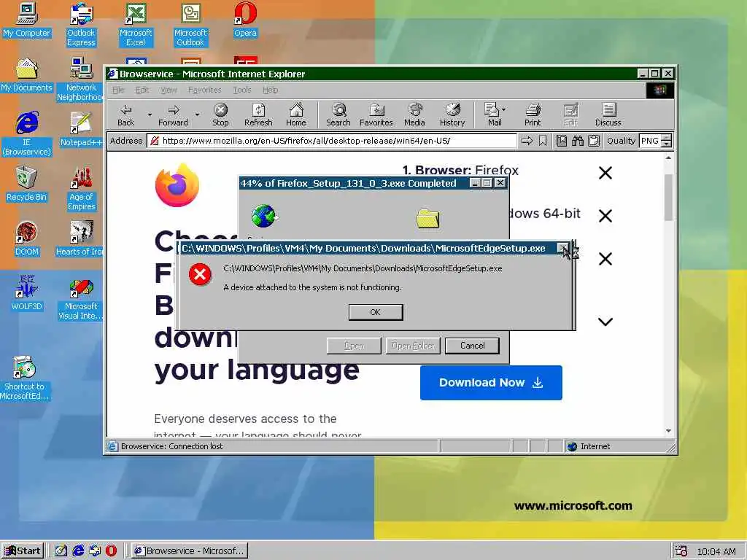Select the Shortcut to MicrosoftEdge desktop icon
This screenshot has height=560, width=747.
pos(25,378)
